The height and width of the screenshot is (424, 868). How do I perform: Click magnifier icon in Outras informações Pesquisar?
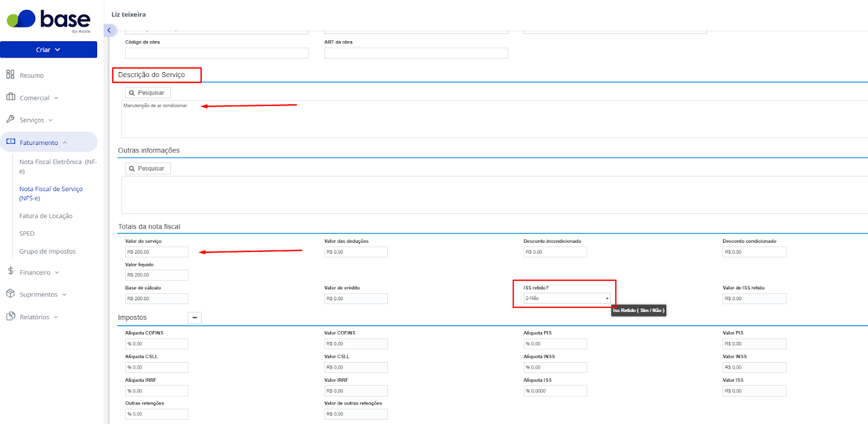132,169
